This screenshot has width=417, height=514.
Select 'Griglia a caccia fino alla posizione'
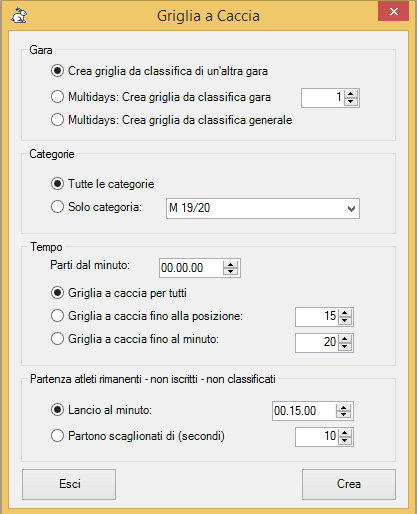(147, 316)
